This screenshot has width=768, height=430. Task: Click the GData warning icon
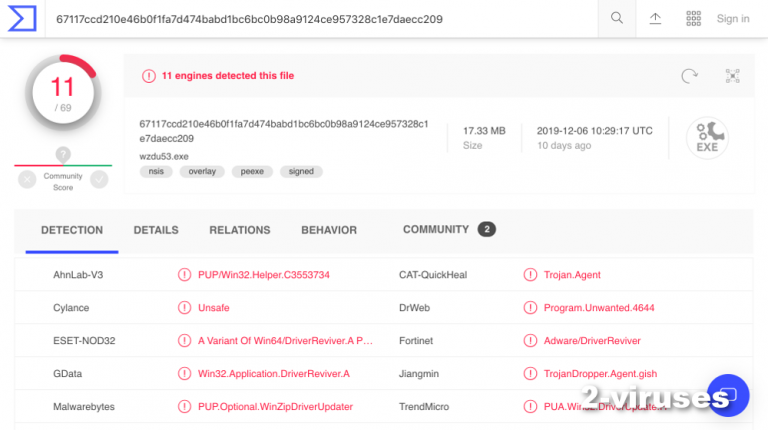(x=184, y=374)
